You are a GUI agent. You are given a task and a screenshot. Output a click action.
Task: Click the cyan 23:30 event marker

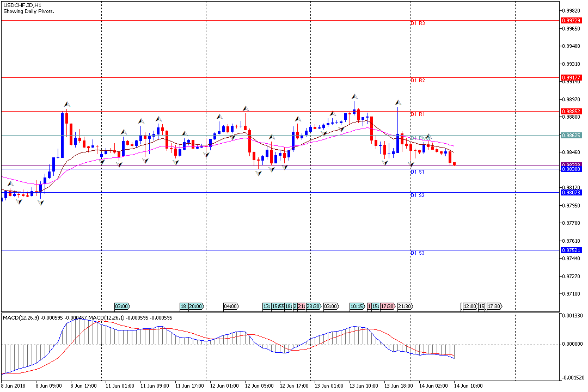coord(314,307)
